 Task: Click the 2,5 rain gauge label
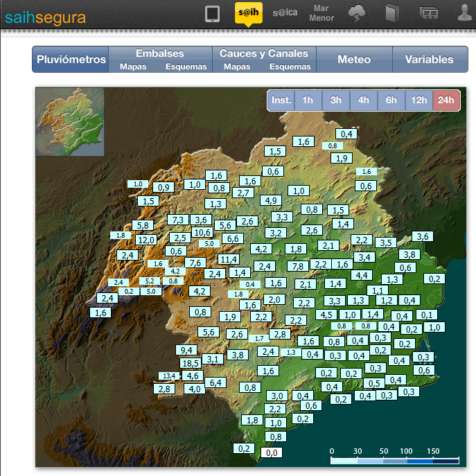click(x=180, y=238)
